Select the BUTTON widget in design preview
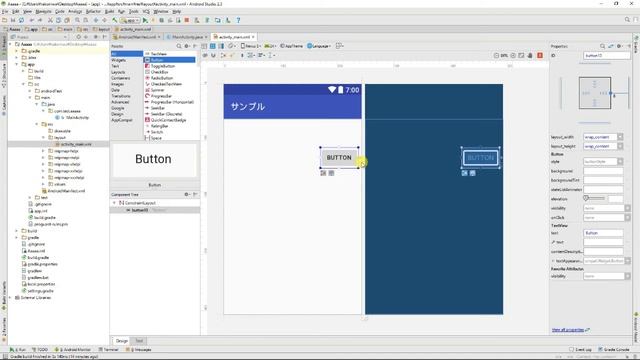 (x=339, y=158)
